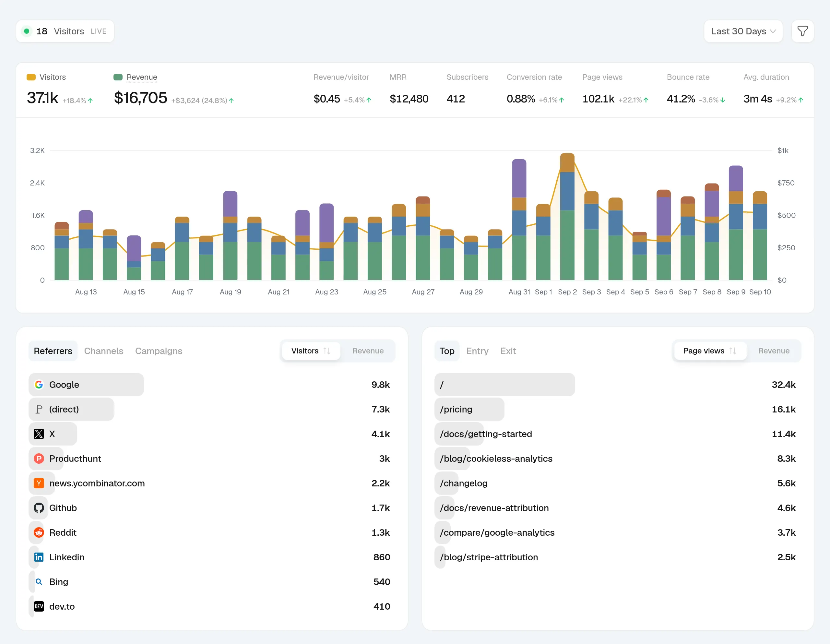Click the Bing search icon
The width and height of the screenshot is (830, 644).
39,582
